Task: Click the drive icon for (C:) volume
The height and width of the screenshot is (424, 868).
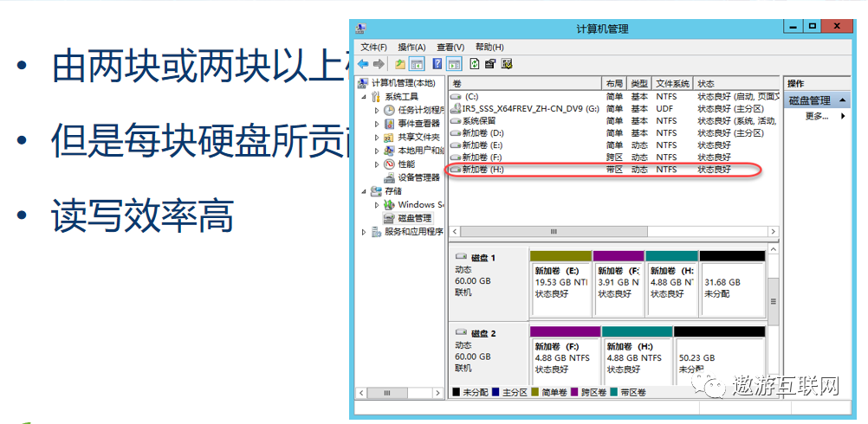Action: [457, 96]
